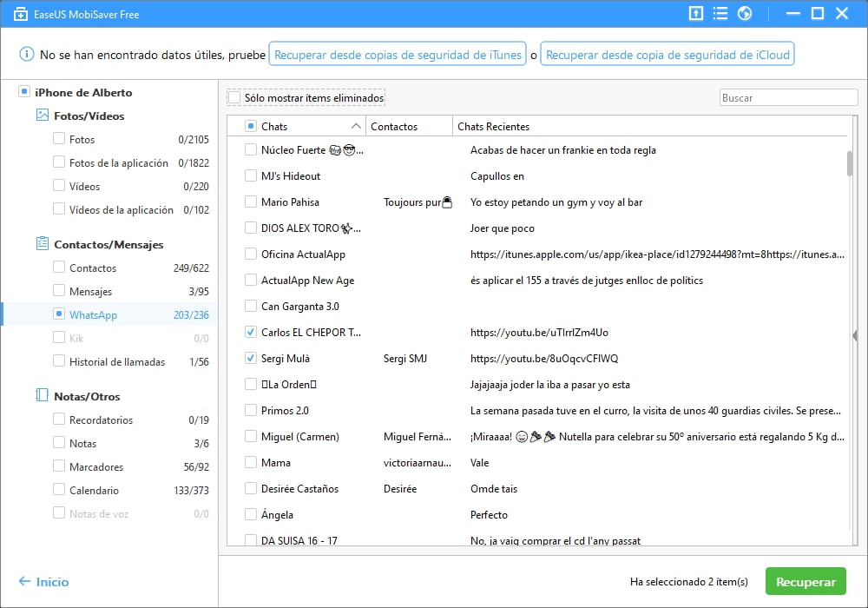Click the 'ActualApp New Age' chat name
This screenshot has width=868, height=608.
308,281
